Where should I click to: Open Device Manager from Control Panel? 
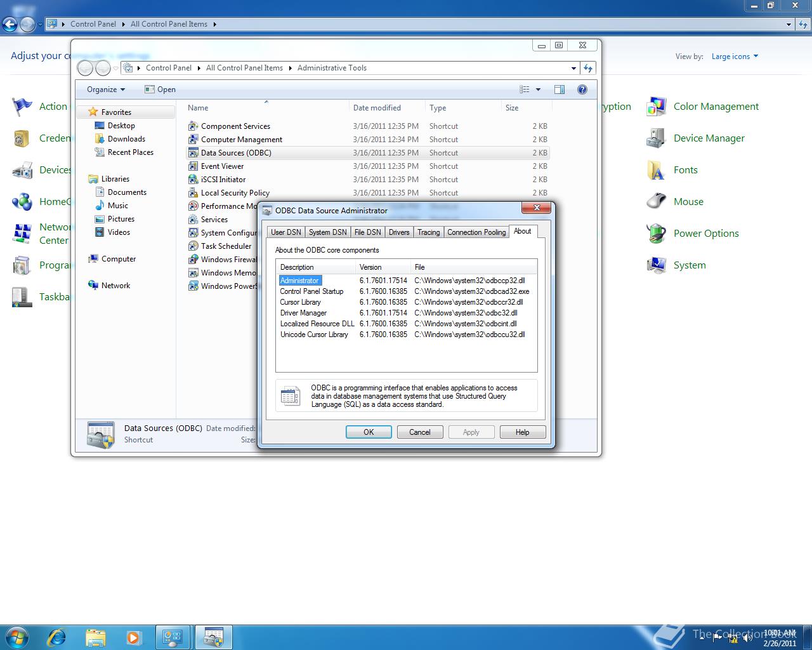click(709, 138)
